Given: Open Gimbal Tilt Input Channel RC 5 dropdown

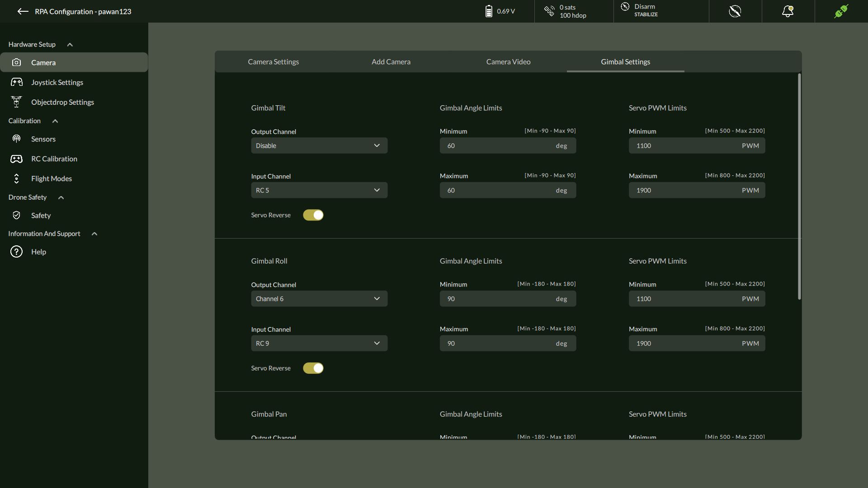Looking at the screenshot, I should 319,190.
